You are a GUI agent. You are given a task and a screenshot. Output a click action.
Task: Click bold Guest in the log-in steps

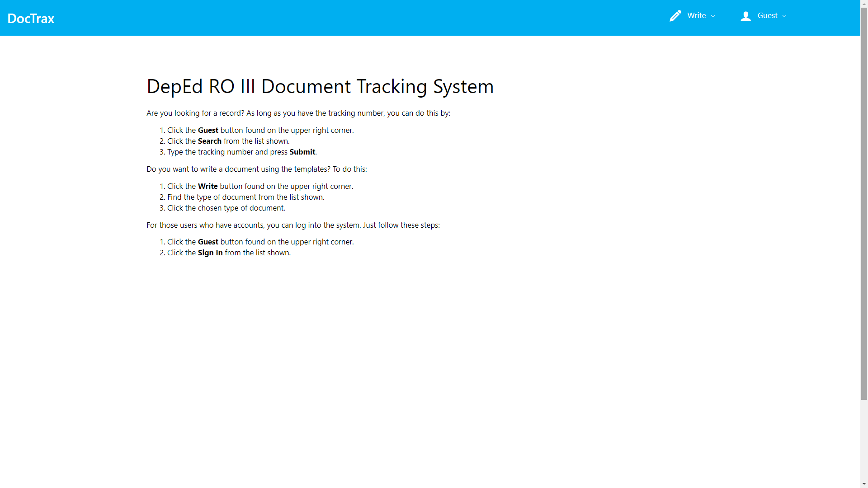pyautogui.click(x=208, y=242)
